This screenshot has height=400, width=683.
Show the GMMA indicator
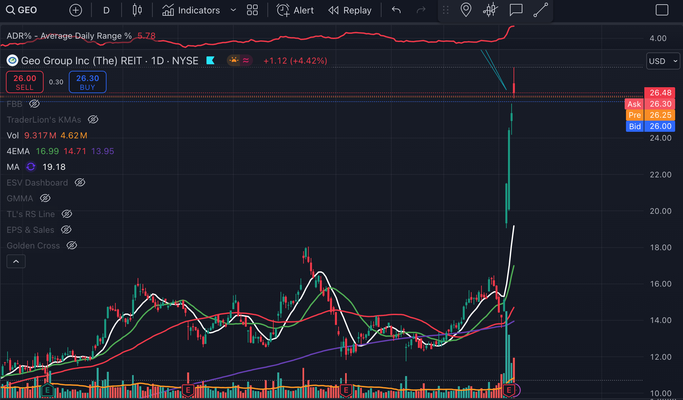click(x=45, y=198)
